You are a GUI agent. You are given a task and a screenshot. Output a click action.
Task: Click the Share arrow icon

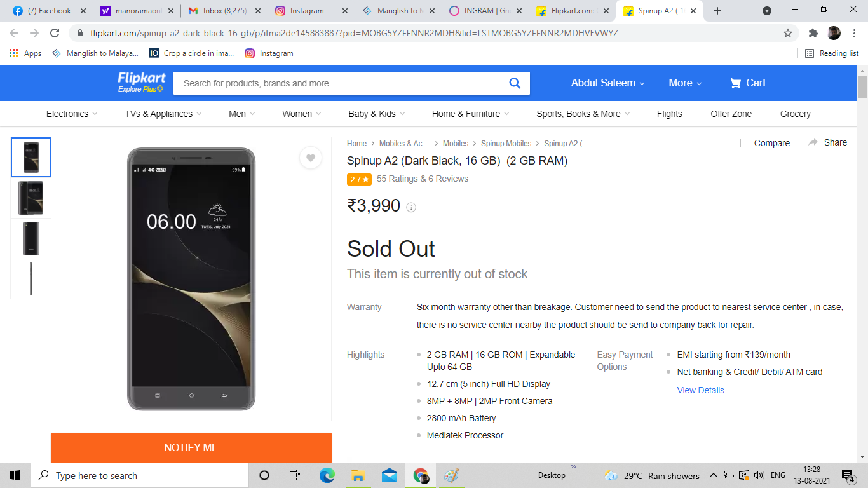(813, 142)
